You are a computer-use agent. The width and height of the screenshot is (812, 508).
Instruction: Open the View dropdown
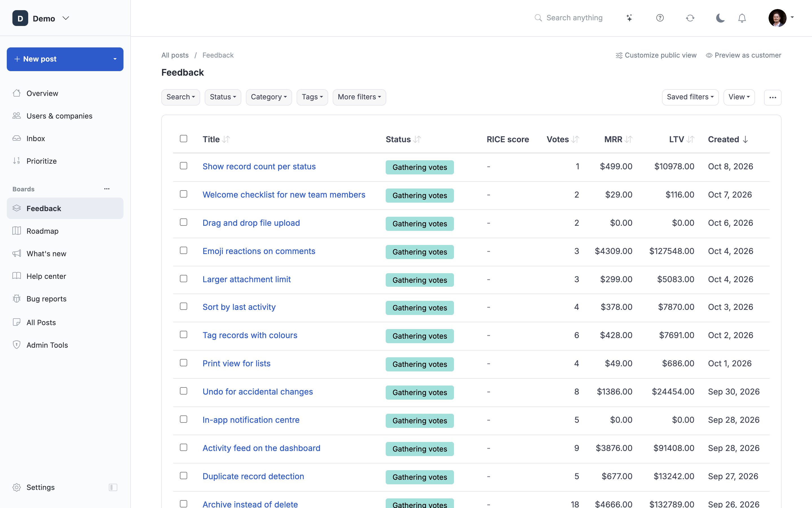[x=739, y=97]
